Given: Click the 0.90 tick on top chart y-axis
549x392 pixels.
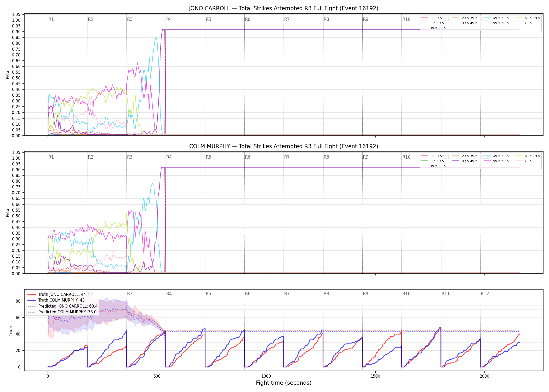Looking at the screenshot, I should pos(16,32).
